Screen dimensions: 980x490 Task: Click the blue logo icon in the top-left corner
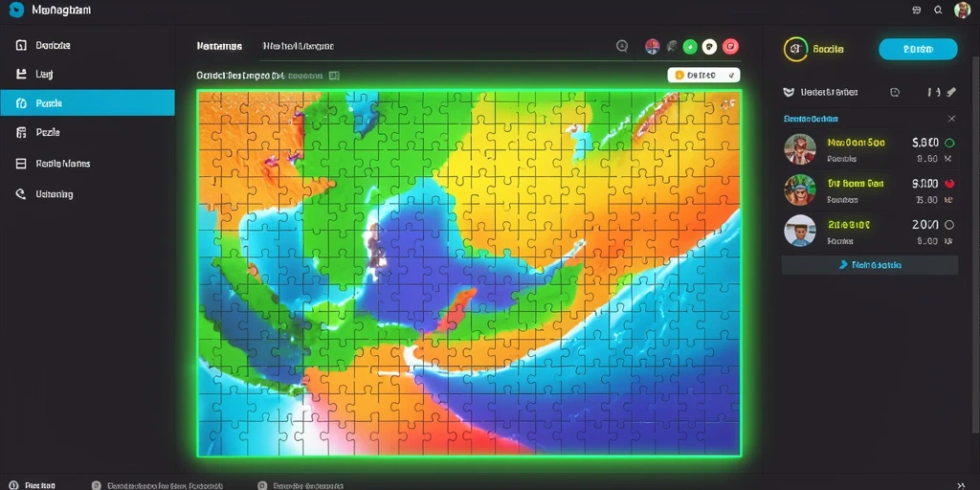[16, 10]
